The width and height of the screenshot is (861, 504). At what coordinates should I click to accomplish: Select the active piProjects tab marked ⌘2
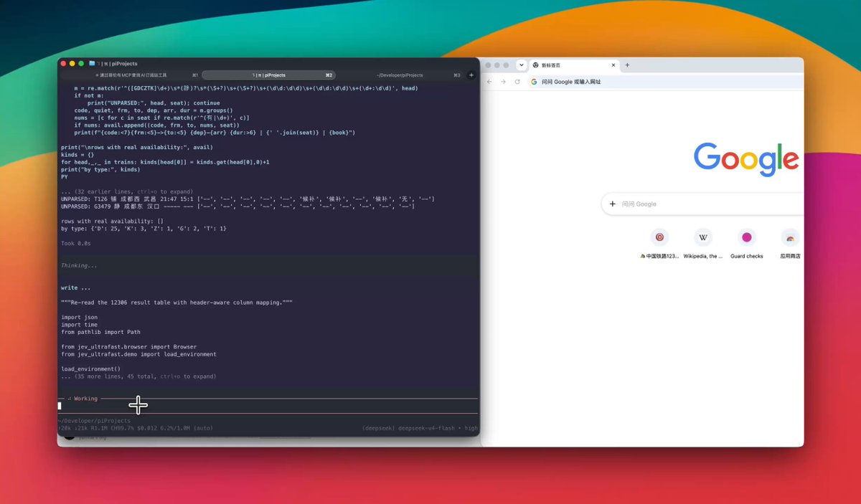pos(268,75)
